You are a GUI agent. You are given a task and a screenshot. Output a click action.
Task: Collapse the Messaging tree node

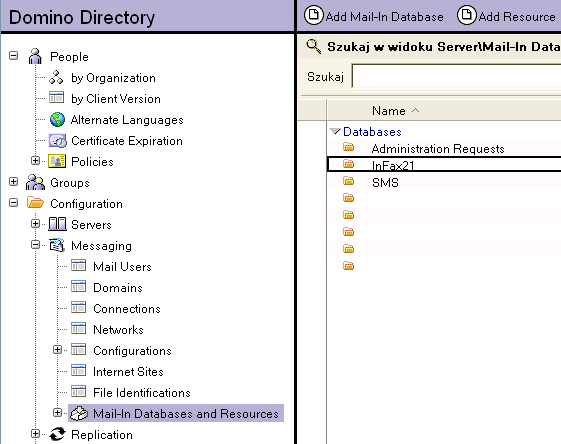click(x=35, y=245)
